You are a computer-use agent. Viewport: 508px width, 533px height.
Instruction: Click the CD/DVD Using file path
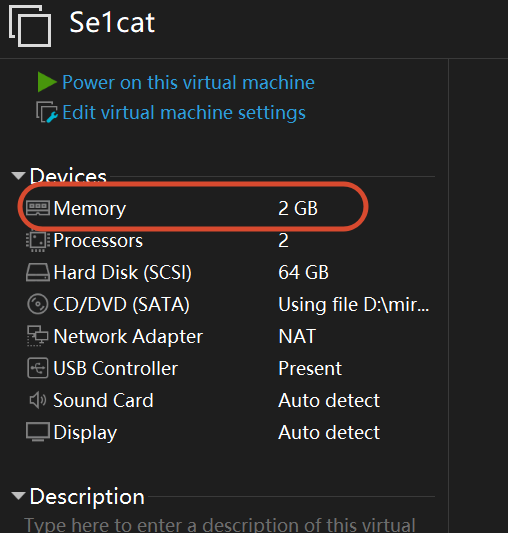click(x=354, y=304)
